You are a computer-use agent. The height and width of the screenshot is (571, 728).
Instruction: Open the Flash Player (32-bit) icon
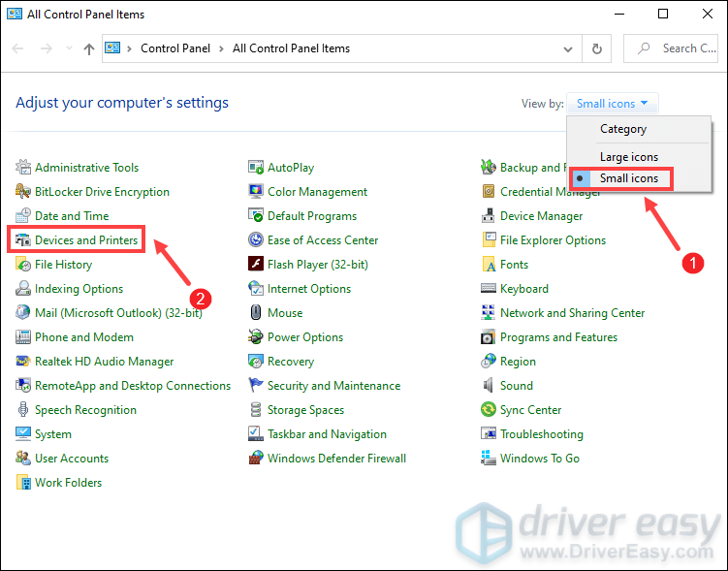click(256, 265)
